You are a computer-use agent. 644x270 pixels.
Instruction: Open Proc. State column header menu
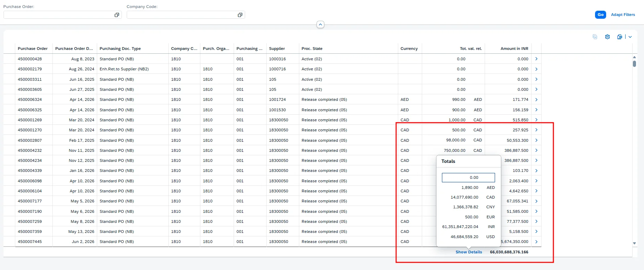coord(348,49)
